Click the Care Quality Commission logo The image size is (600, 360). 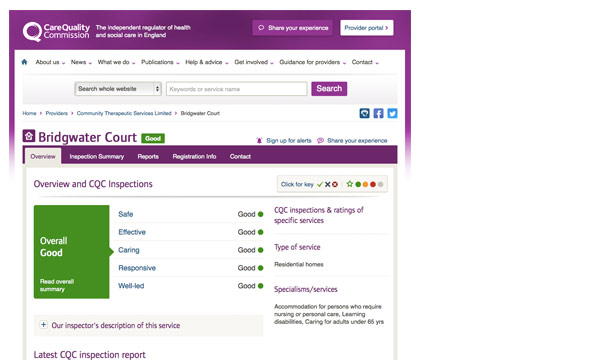[56, 31]
